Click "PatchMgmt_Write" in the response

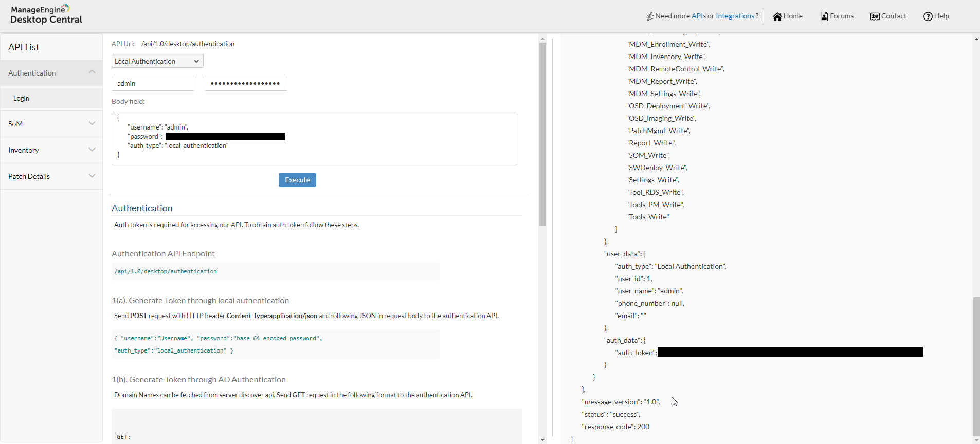(x=658, y=131)
